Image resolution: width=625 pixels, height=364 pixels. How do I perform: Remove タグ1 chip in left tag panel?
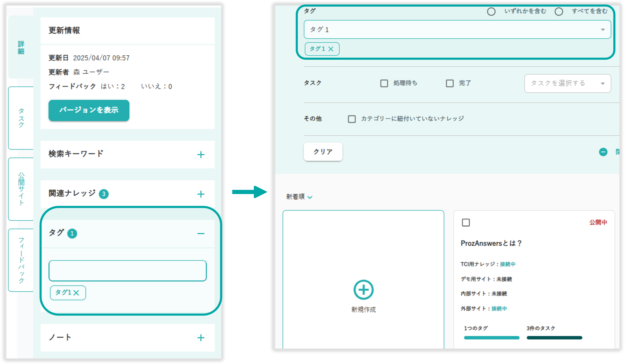pos(76,293)
